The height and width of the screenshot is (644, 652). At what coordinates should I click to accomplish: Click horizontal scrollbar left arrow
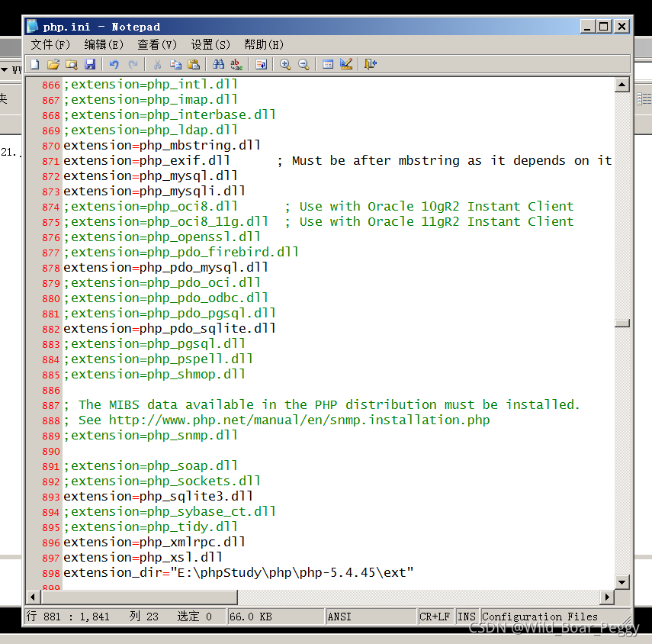(34, 597)
